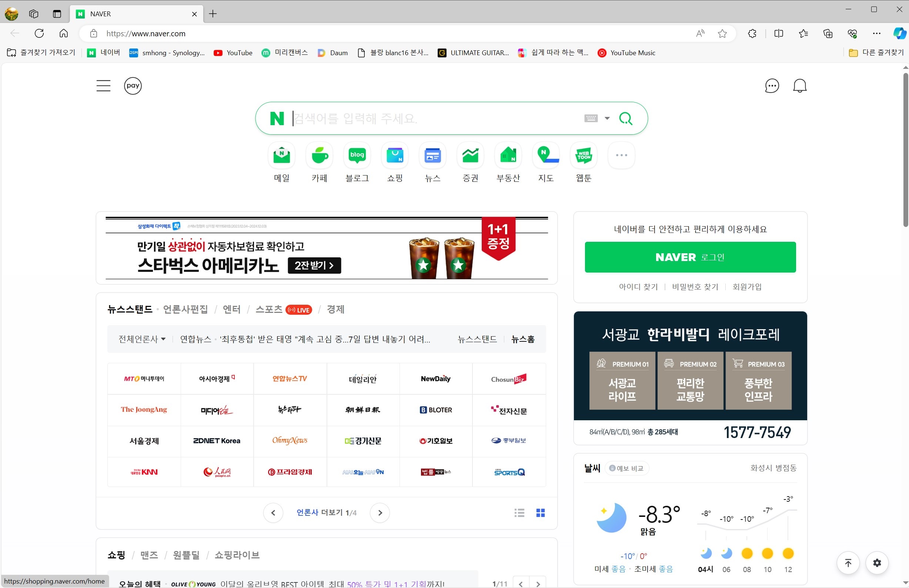Click the scroll-to-top arrow button
The height and width of the screenshot is (588, 909).
[x=848, y=563]
